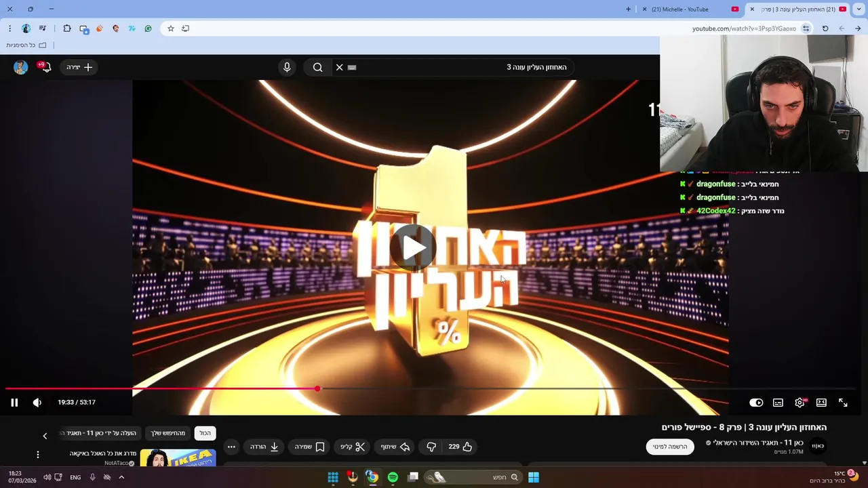Image resolution: width=868 pixels, height=488 pixels.
Task: Open the share (שיתוף) button
Action: [x=395, y=447]
